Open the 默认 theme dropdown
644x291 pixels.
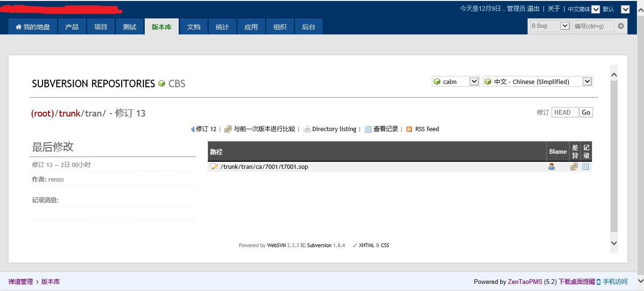[x=625, y=9]
